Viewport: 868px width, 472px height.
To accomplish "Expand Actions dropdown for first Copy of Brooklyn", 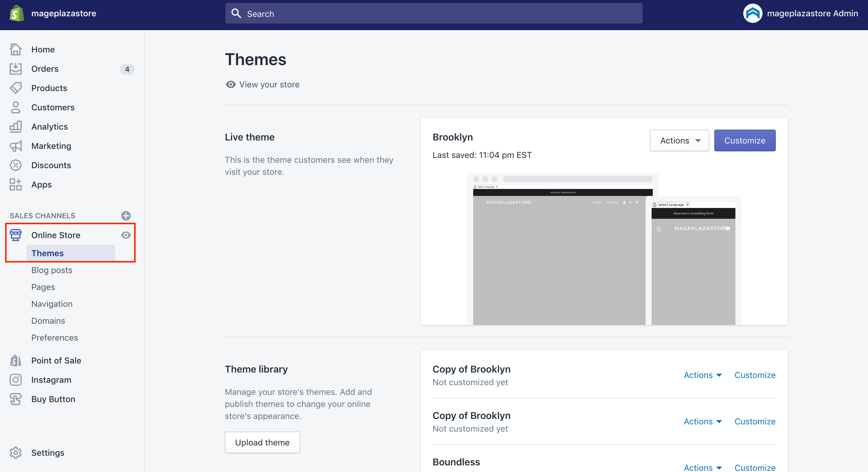I will 703,375.
